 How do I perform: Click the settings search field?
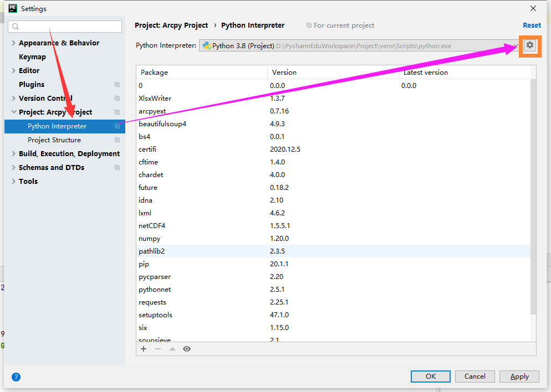coord(65,27)
